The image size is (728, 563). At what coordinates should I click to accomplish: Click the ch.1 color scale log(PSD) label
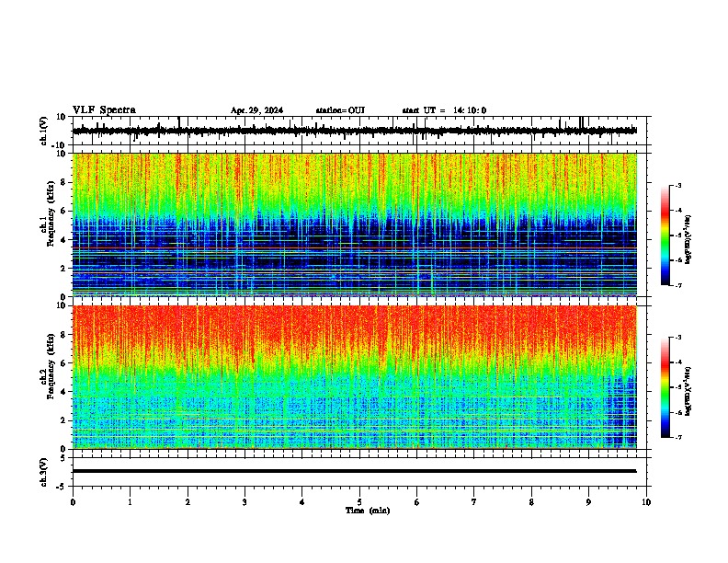click(x=688, y=240)
